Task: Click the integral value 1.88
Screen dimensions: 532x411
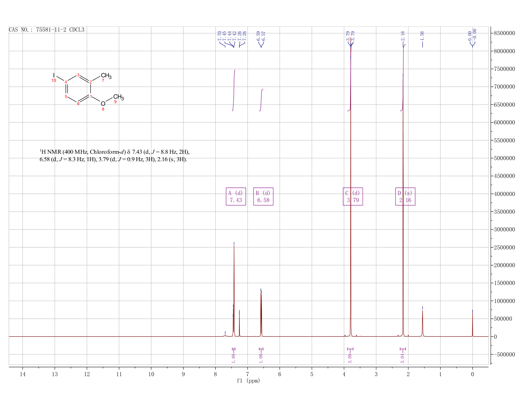Action: click(x=234, y=358)
